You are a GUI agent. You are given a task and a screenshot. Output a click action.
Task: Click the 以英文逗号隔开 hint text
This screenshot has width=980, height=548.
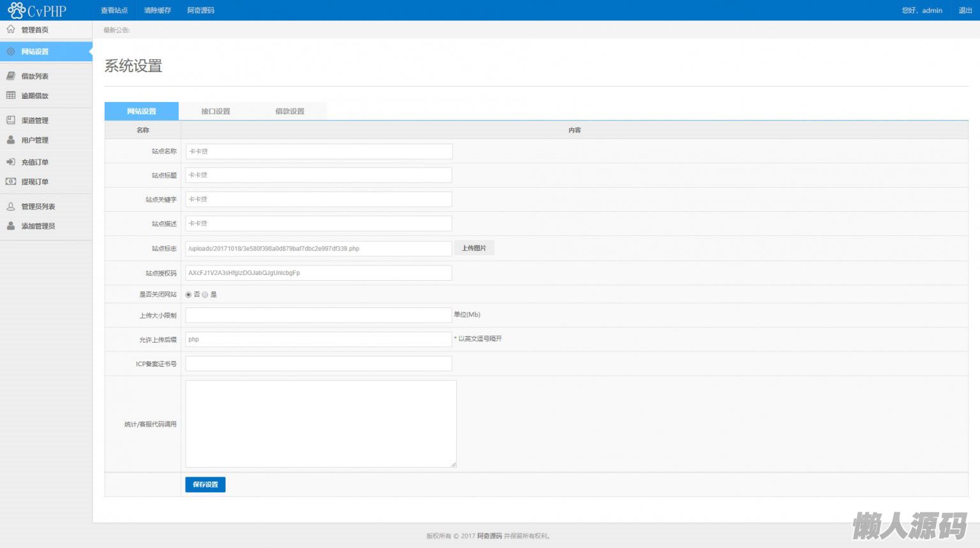pos(478,339)
